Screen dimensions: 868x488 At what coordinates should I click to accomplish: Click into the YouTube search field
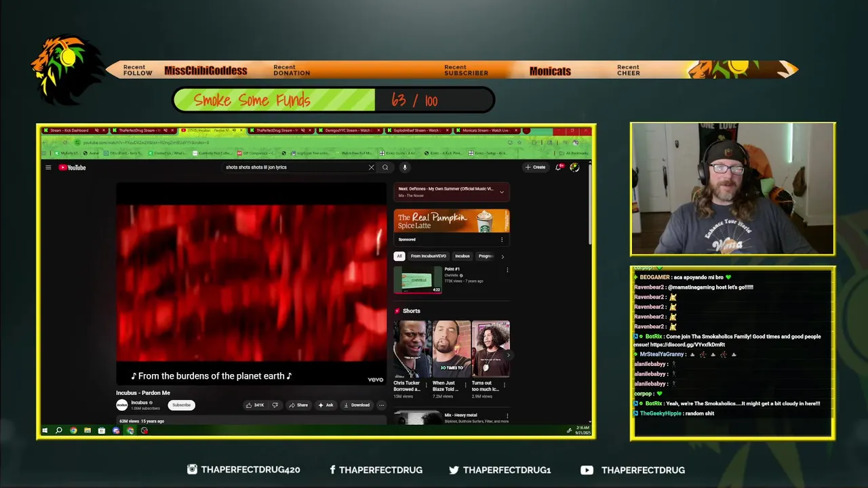(295, 167)
